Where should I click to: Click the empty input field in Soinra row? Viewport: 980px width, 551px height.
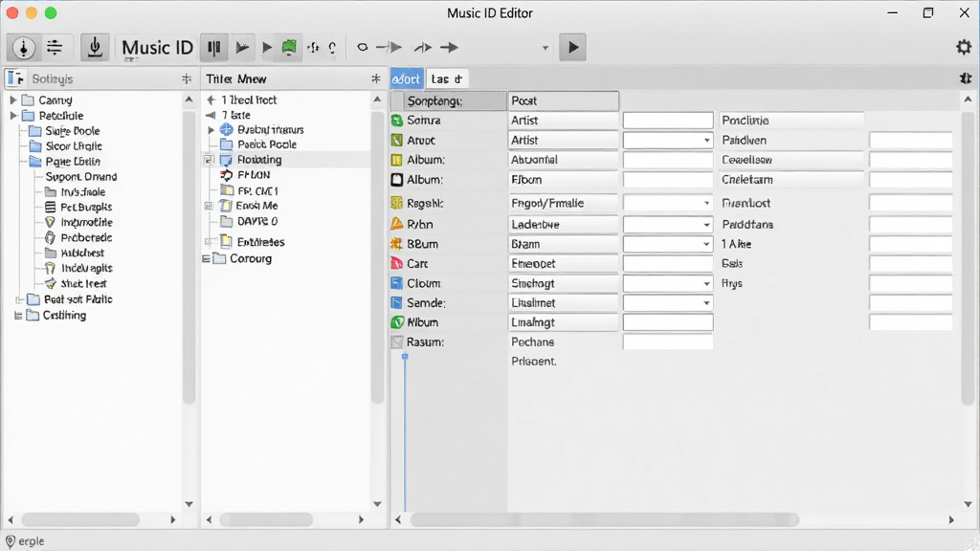coord(668,121)
